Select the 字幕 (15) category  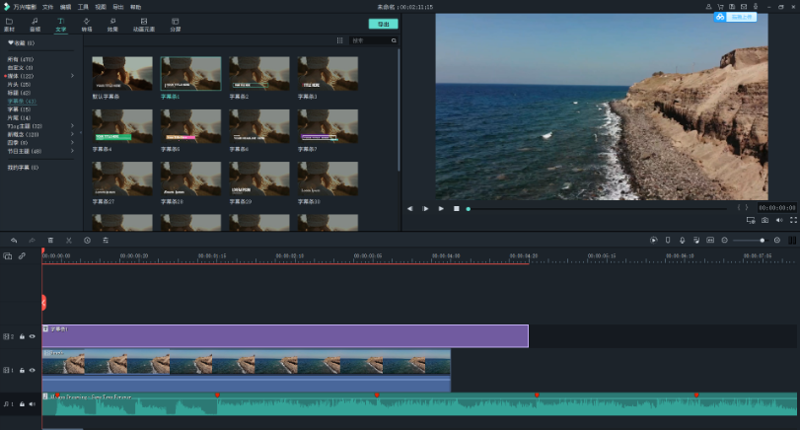coord(19,109)
